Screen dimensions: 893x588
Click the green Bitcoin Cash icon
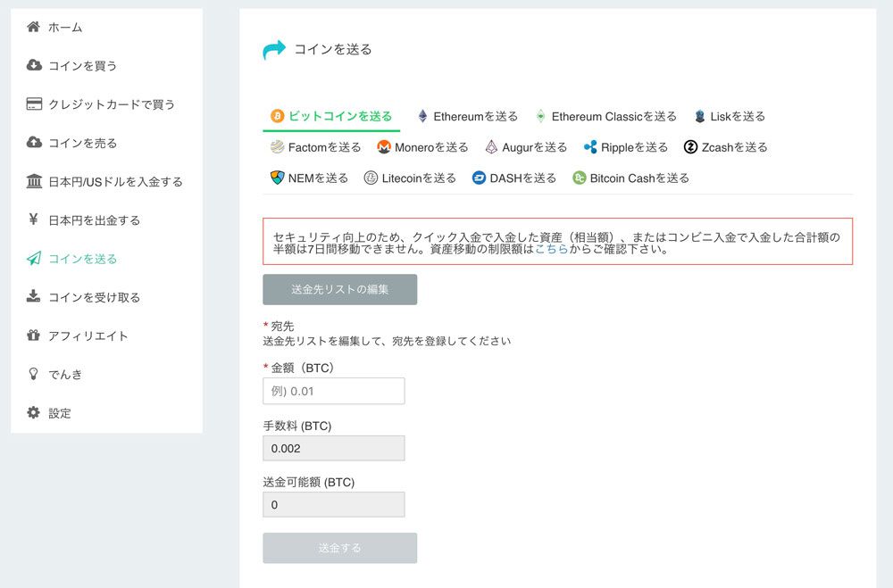click(580, 178)
